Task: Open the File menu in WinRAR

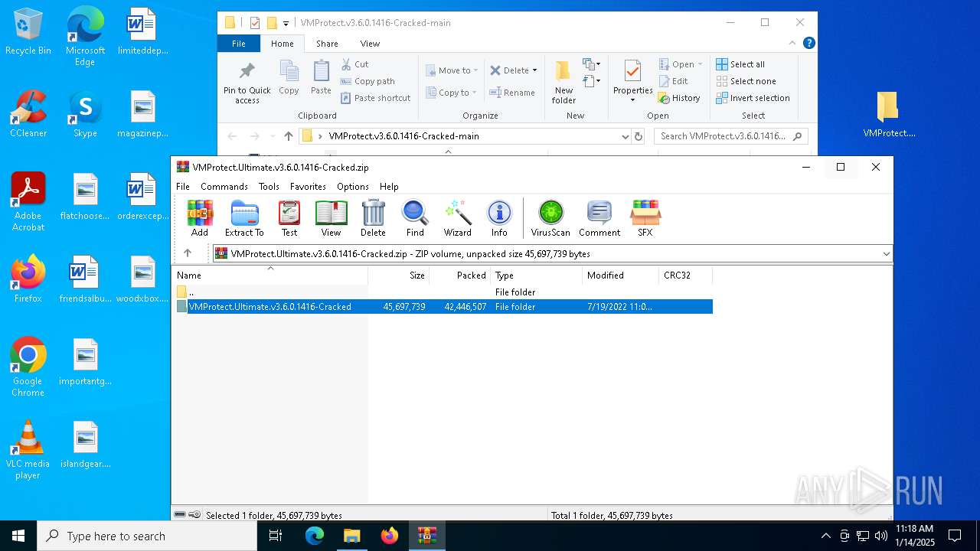Action: pyautogui.click(x=183, y=186)
